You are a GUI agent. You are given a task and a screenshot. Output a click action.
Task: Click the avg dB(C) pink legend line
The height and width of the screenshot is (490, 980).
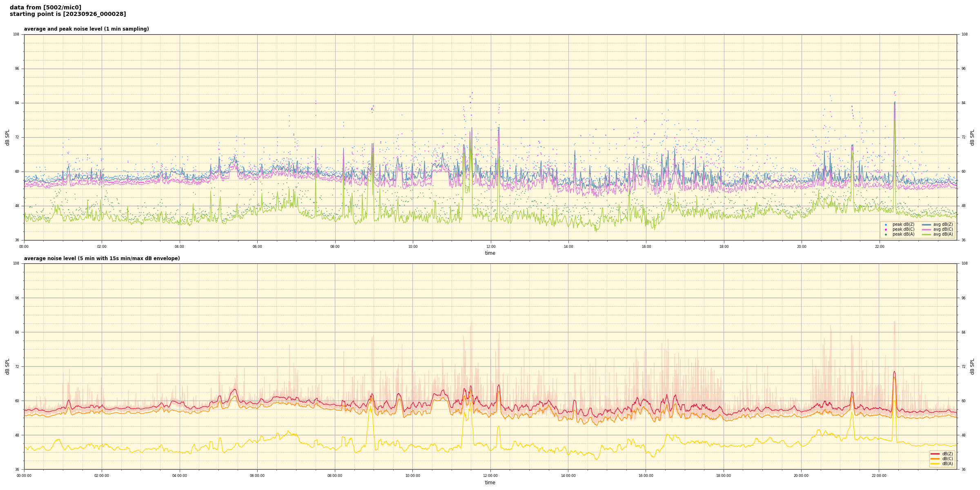click(x=926, y=229)
